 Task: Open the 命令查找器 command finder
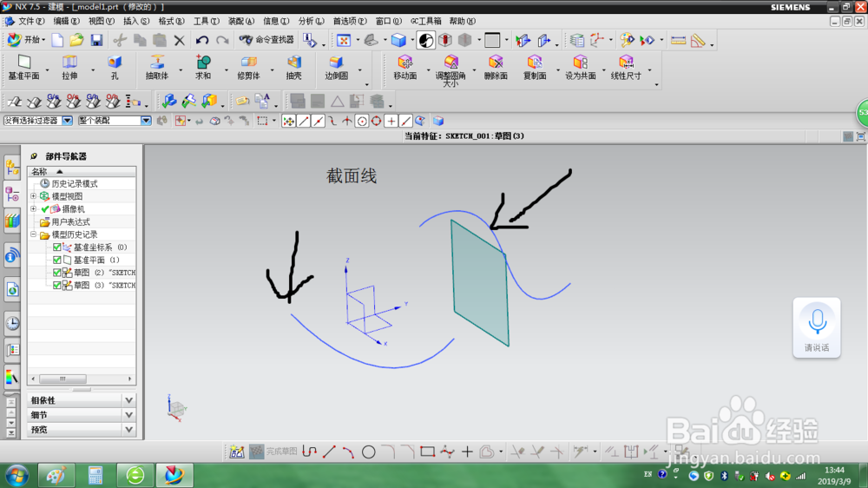[x=266, y=40]
